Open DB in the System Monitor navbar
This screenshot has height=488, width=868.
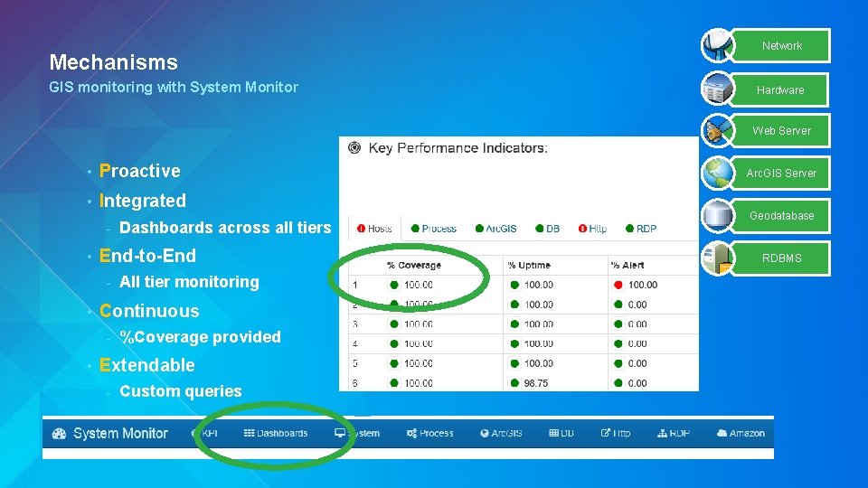tap(561, 433)
